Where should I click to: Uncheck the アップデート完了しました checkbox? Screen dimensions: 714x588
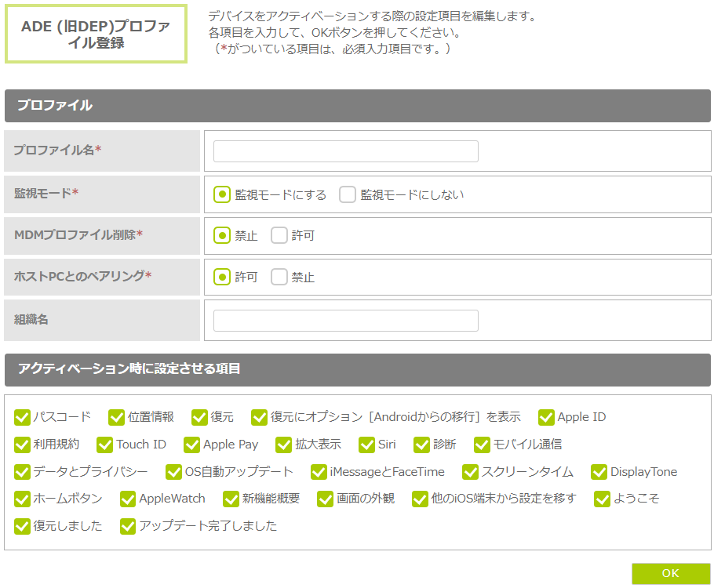pos(128,526)
